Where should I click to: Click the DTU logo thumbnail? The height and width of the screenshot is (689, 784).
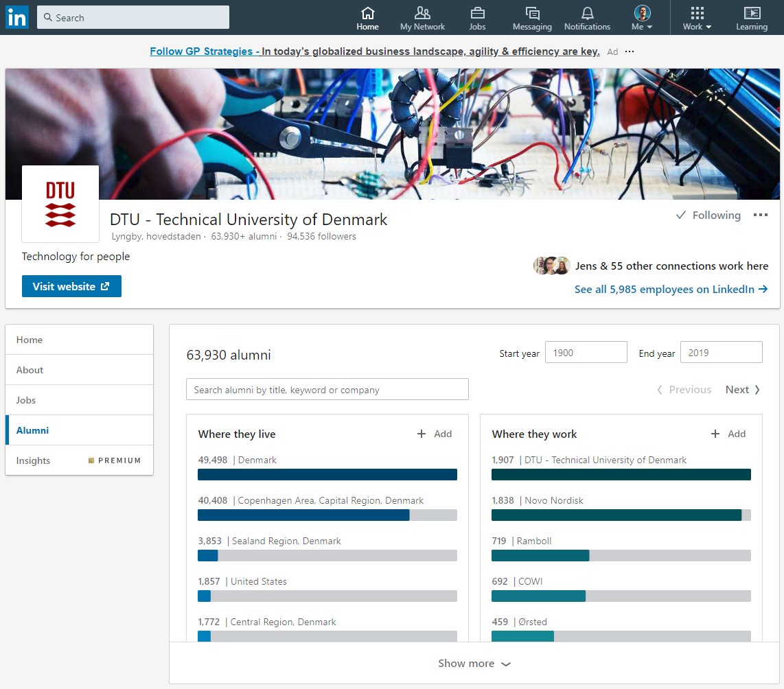(60, 204)
